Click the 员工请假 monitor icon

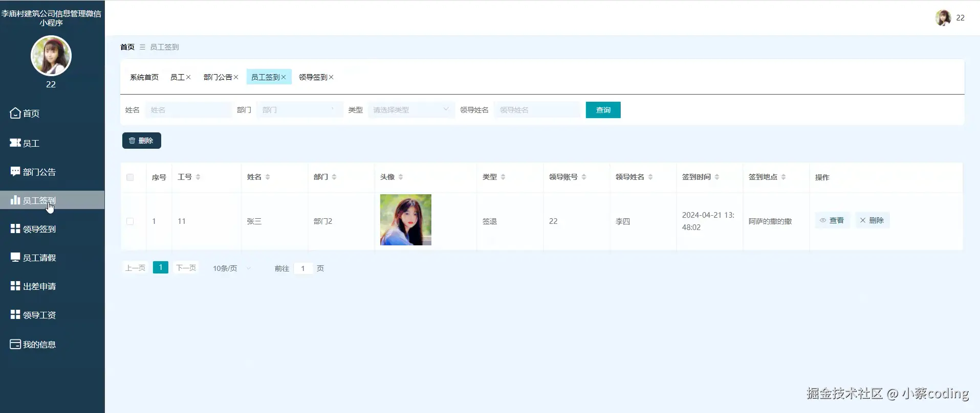[x=15, y=257]
